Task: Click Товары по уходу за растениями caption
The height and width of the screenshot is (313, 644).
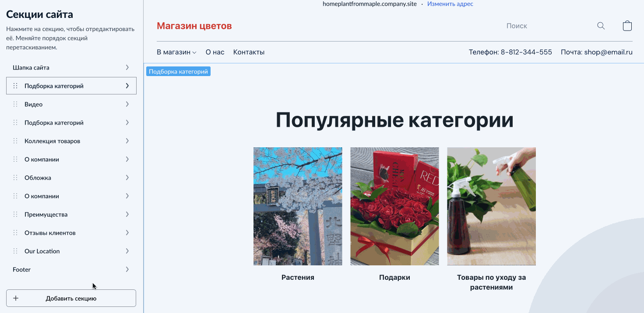Action: point(491,282)
